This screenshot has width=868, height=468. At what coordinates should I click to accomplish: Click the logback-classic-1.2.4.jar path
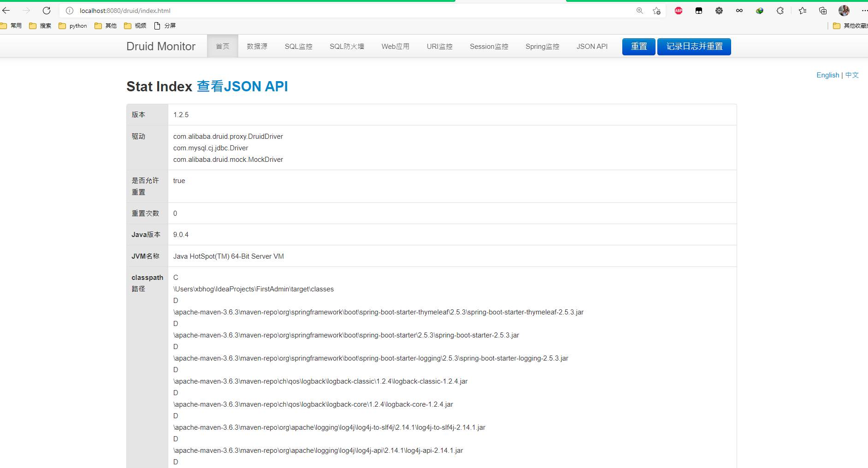[320, 381]
